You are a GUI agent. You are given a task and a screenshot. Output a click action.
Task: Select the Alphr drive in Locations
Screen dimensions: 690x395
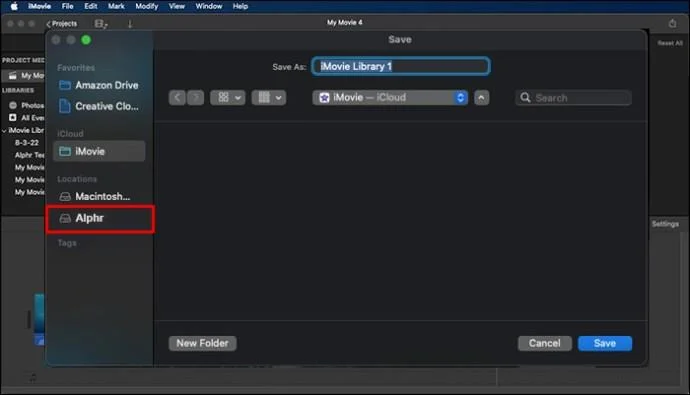pyautogui.click(x=100, y=218)
